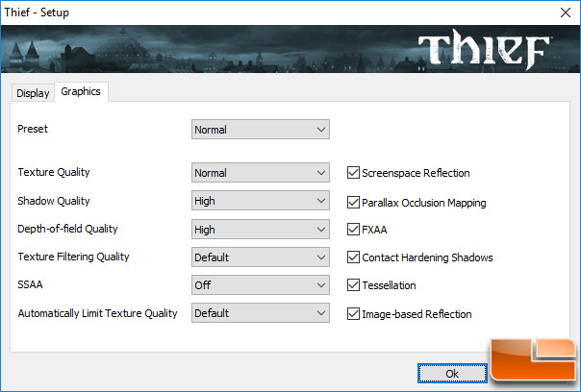Screen dimensions: 581x392
Task: Open the SSAA dropdown
Action: click(x=260, y=285)
